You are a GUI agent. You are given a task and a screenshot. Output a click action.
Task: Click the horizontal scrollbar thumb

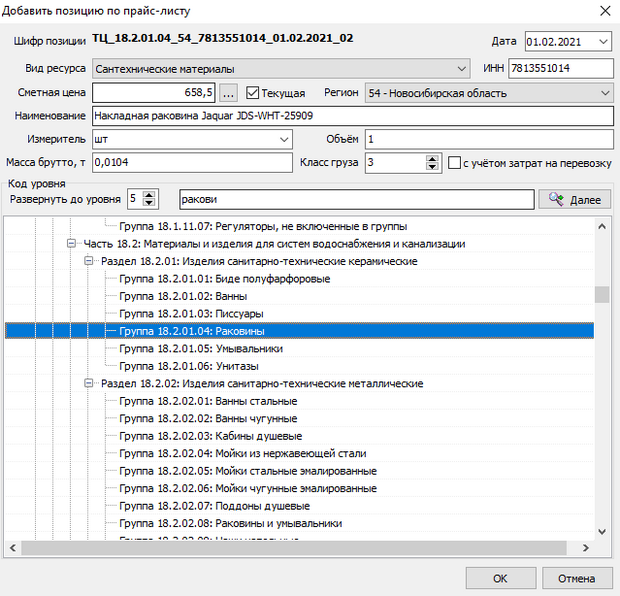coord(294,548)
